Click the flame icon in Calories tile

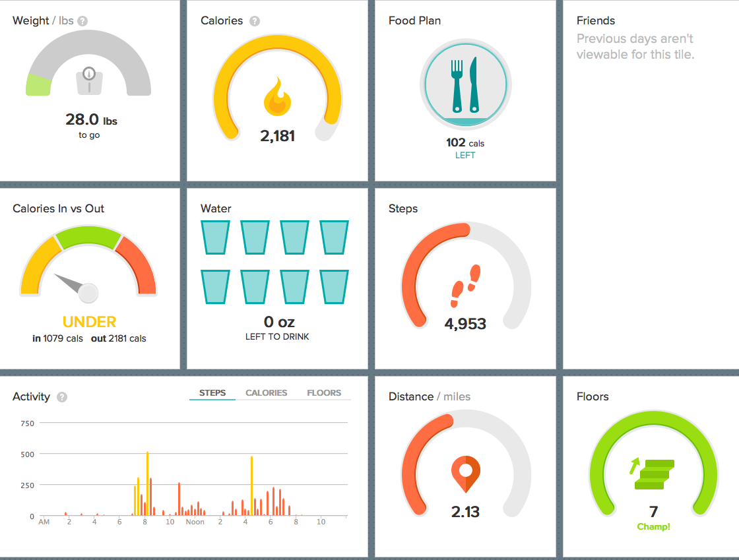277,96
